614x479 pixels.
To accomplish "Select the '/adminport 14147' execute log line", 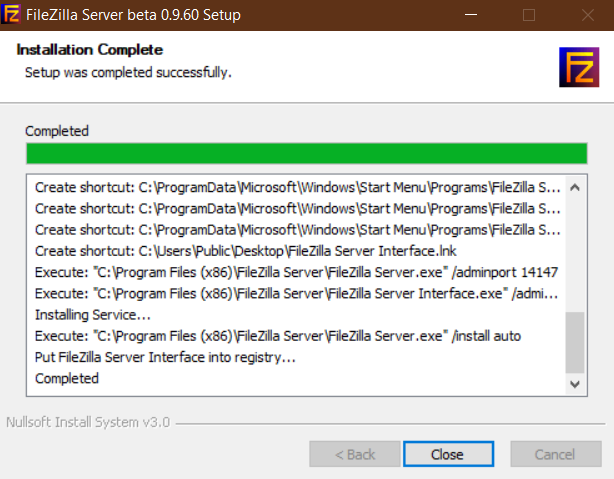I will pos(298,272).
